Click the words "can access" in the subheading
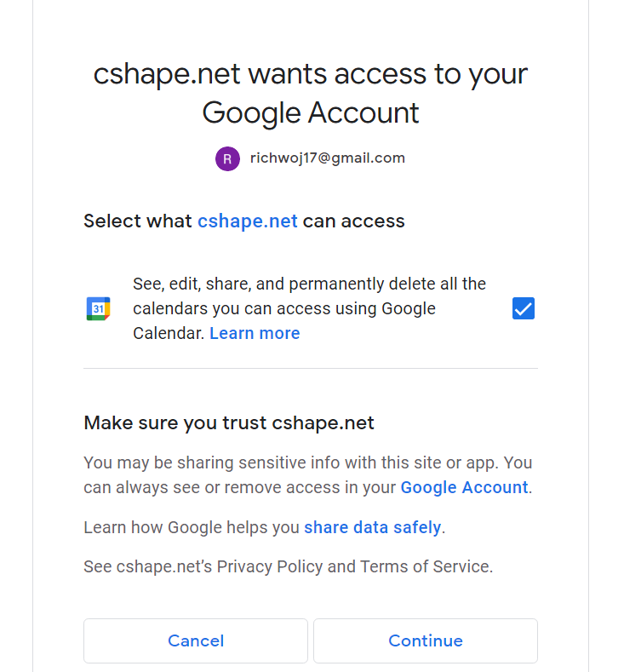Screen dimensions: 624x672 [353, 221]
